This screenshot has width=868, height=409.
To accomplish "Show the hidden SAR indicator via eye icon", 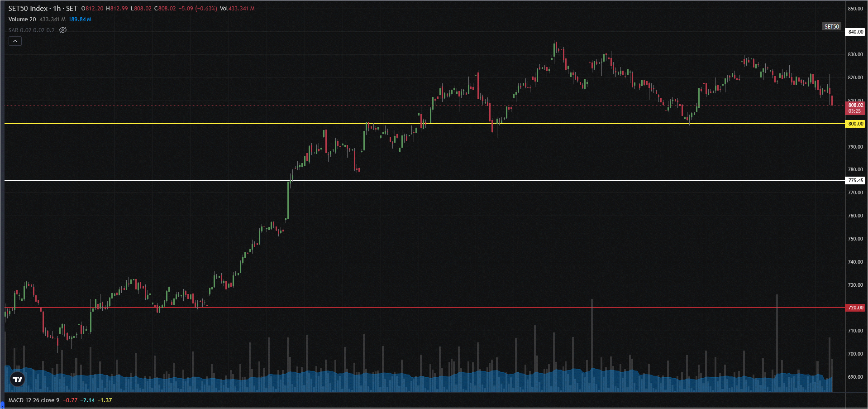I will pos(63,30).
